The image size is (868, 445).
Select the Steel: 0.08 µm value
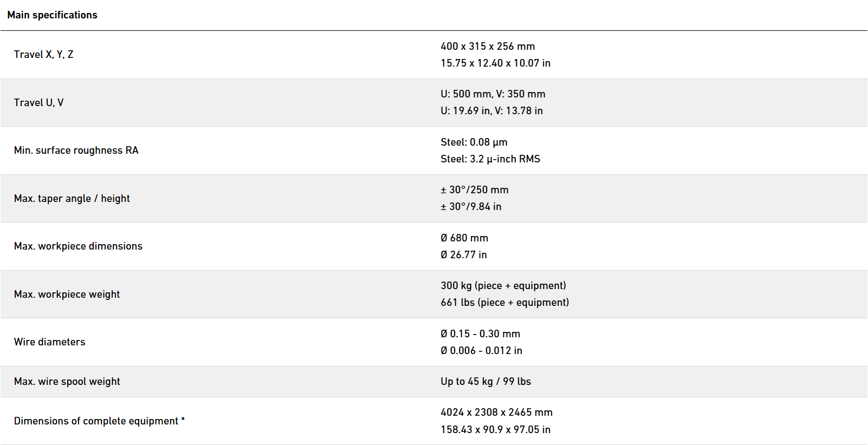[474, 142]
